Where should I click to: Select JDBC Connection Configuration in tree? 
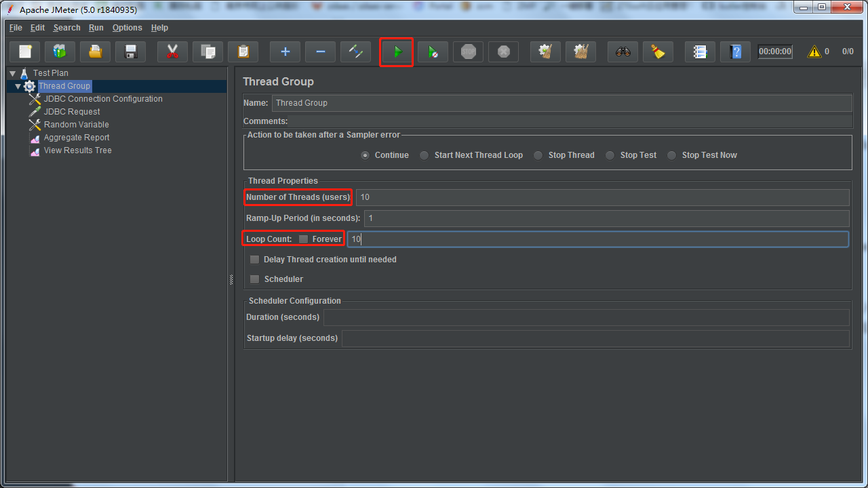coord(103,99)
